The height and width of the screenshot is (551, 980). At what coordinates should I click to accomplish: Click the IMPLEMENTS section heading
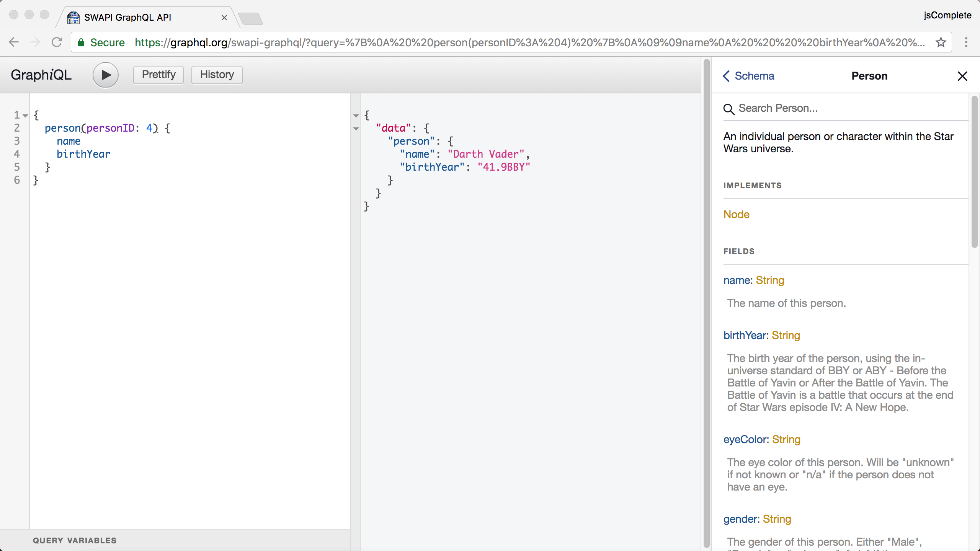[752, 186]
